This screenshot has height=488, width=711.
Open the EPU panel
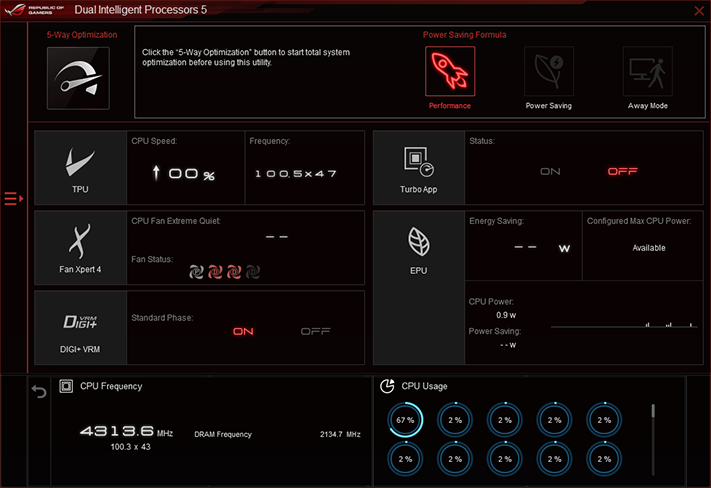tap(419, 288)
